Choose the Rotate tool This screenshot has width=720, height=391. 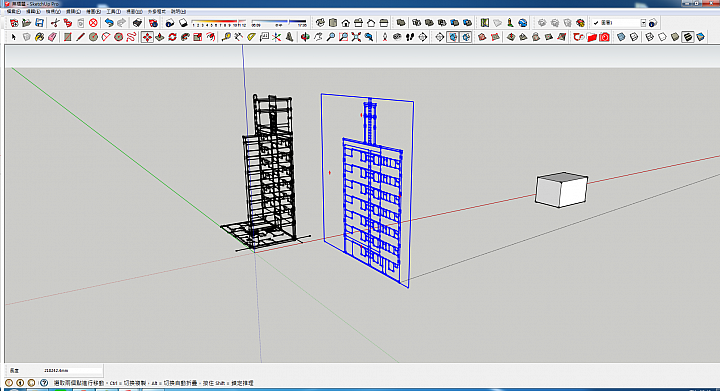(173, 37)
